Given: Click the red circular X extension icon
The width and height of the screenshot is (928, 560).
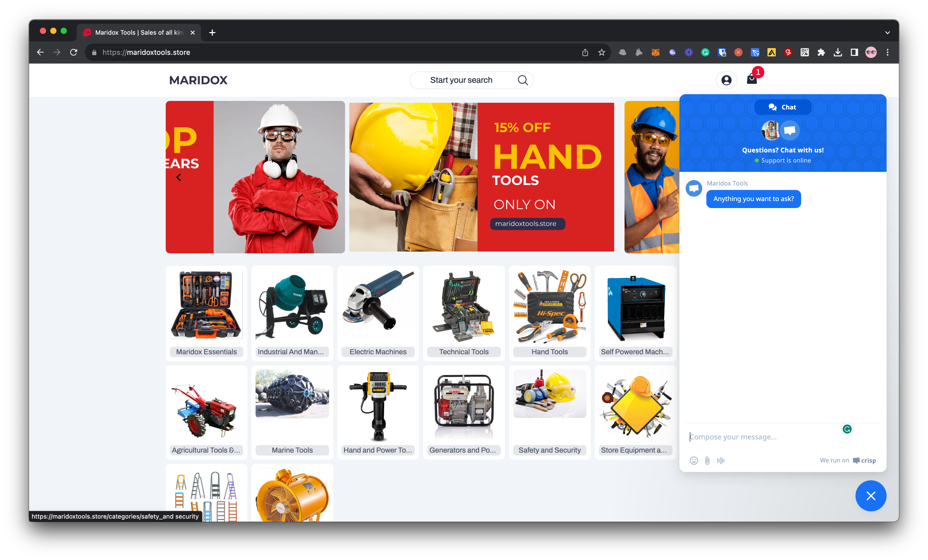Looking at the screenshot, I should (738, 52).
